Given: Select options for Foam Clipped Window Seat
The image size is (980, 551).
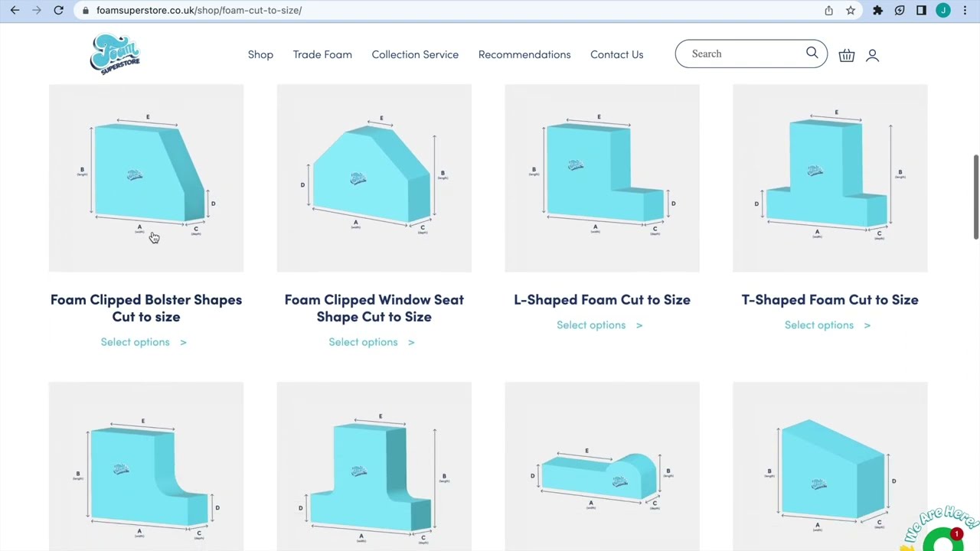Looking at the screenshot, I should pos(372,342).
